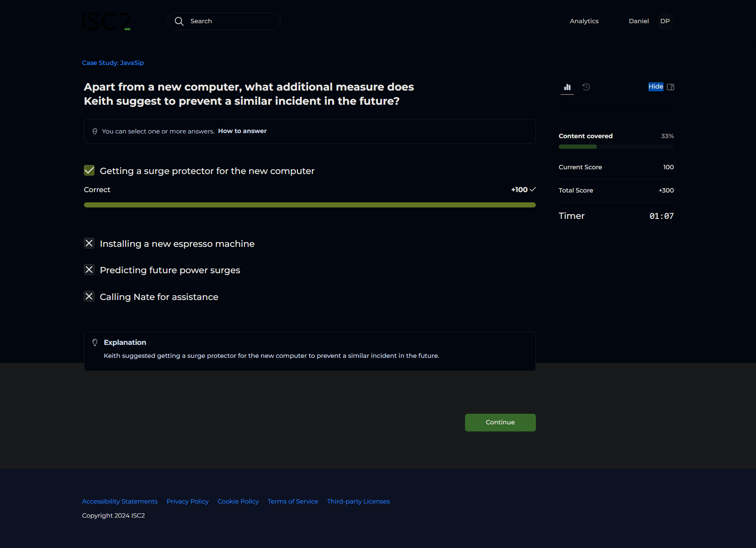This screenshot has height=548, width=756.
Task: Click the ISC2 logo
Action: pos(106,21)
